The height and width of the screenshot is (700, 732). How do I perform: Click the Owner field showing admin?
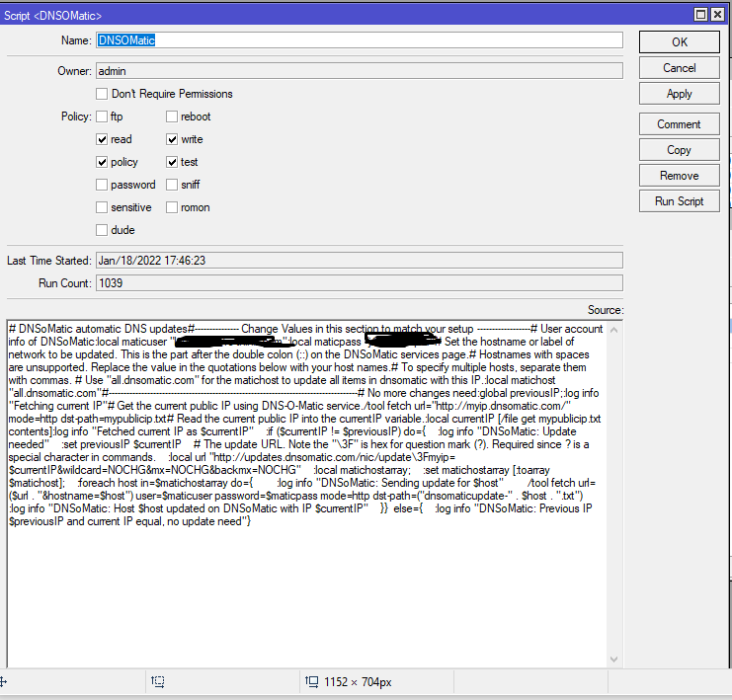tap(360, 71)
